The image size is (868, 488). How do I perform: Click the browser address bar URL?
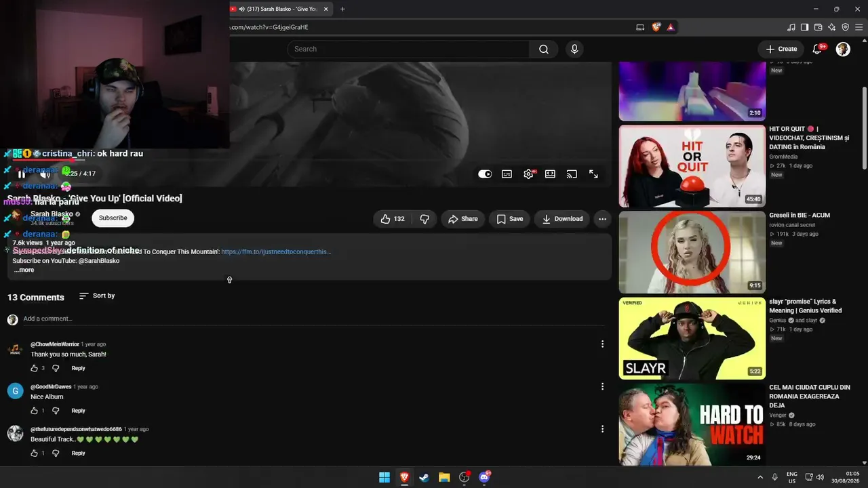click(270, 27)
